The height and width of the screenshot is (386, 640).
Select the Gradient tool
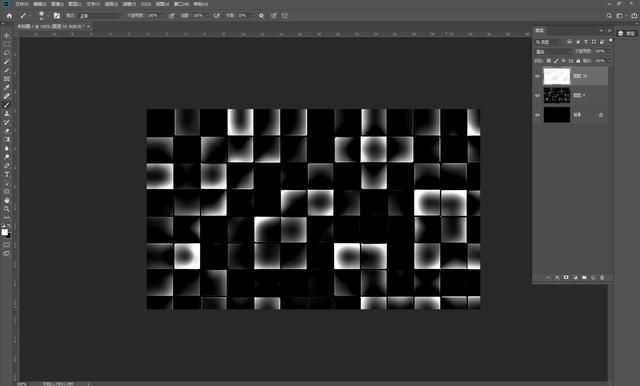pos(7,140)
